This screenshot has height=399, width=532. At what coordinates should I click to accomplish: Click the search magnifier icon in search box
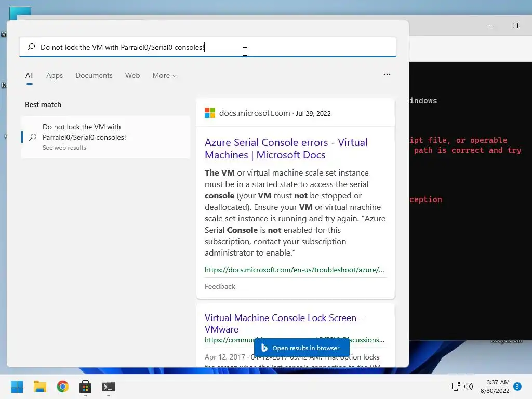[31, 47]
